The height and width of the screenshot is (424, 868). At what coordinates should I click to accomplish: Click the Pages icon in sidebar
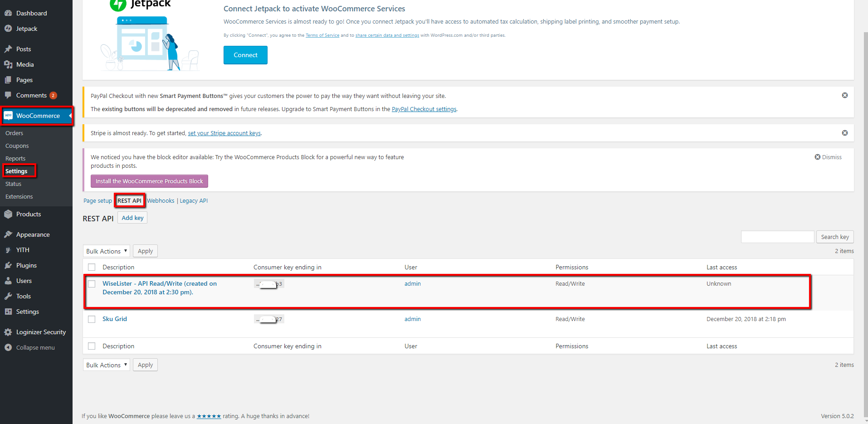click(x=8, y=80)
